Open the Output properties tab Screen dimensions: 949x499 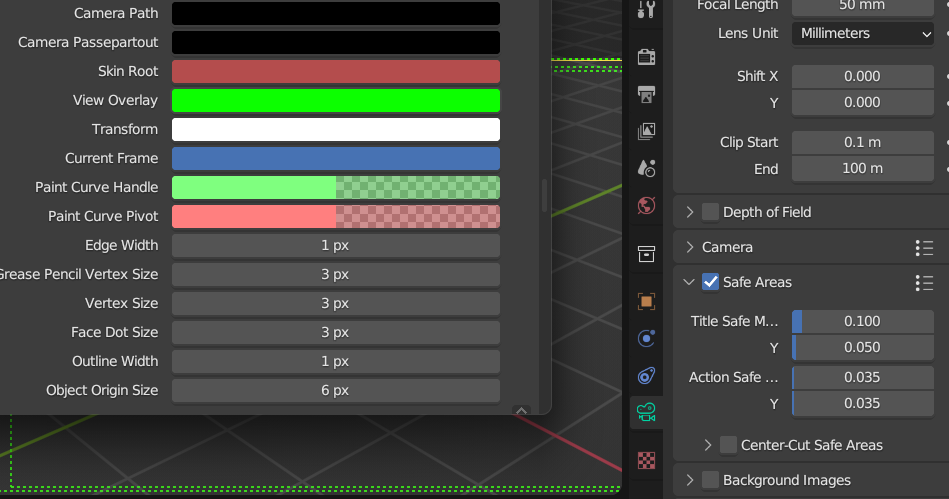pos(646,94)
